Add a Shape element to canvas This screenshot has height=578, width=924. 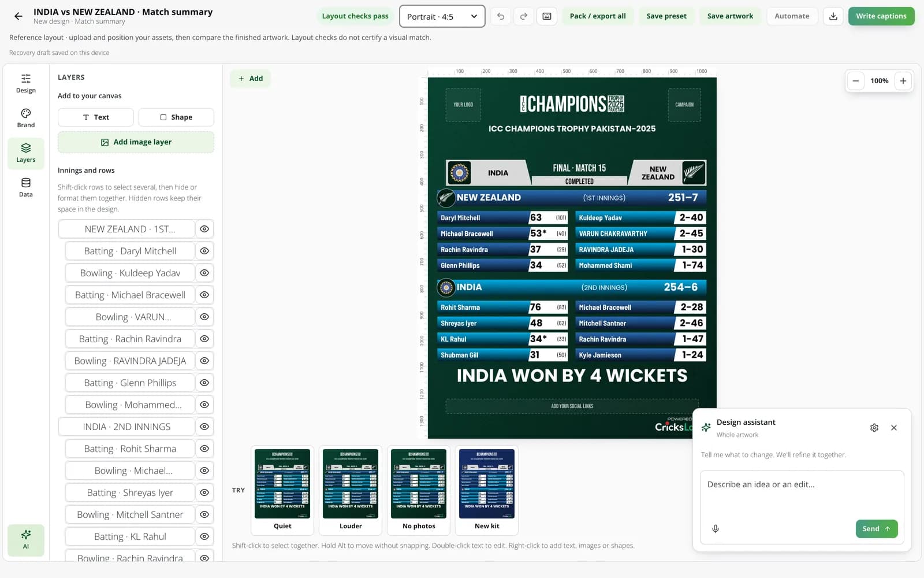[x=176, y=117]
